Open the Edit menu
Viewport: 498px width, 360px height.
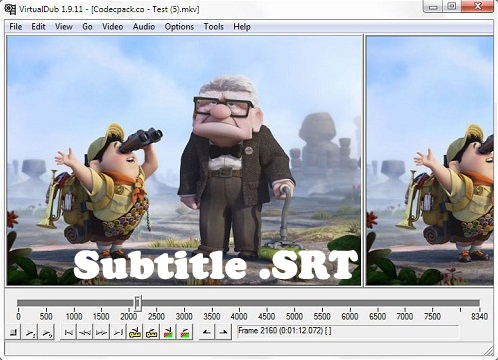coord(38,27)
